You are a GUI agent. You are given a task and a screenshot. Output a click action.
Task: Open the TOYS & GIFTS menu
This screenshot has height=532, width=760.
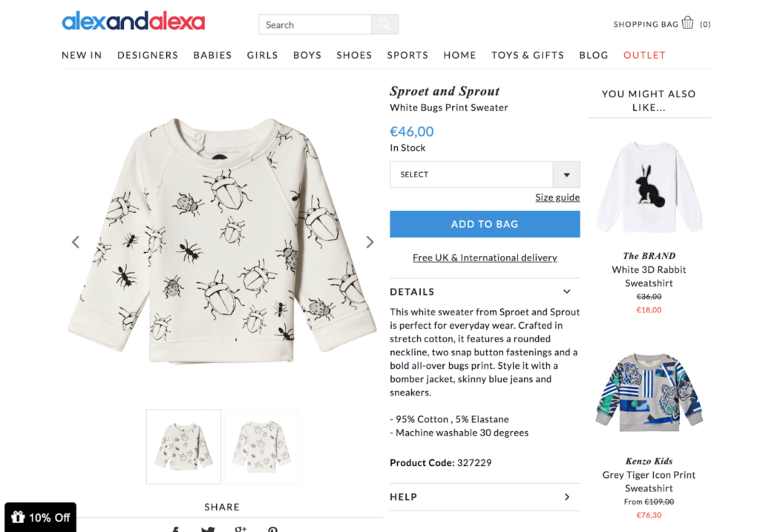click(528, 55)
